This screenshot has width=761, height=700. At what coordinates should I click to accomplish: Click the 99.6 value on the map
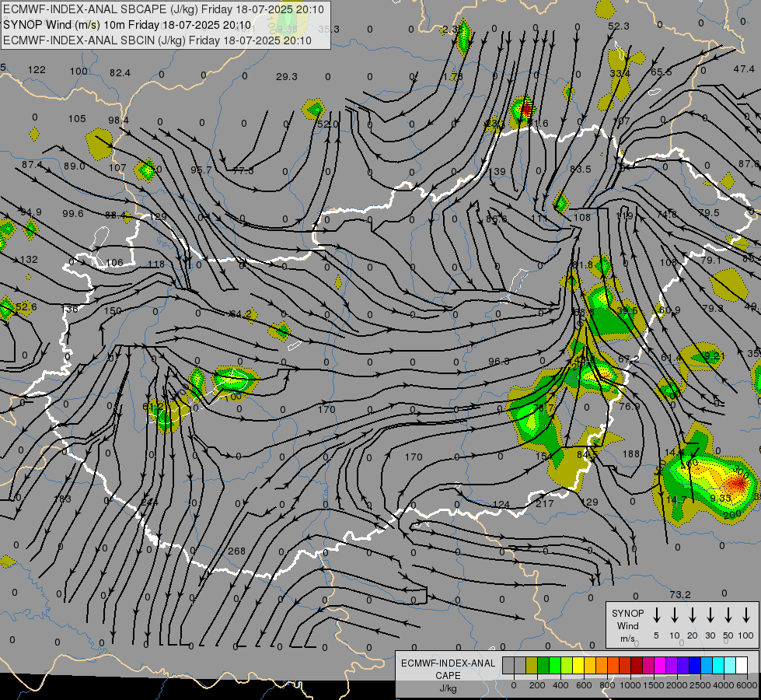73,213
